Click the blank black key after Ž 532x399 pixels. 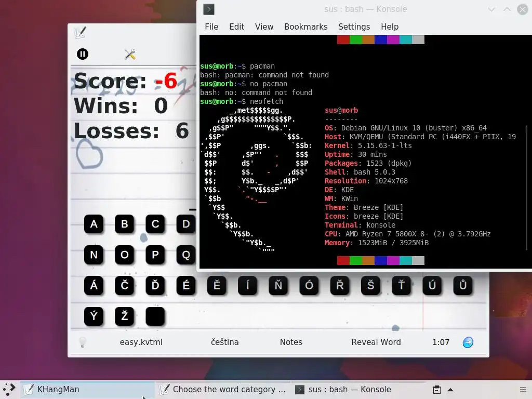[x=155, y=316]
